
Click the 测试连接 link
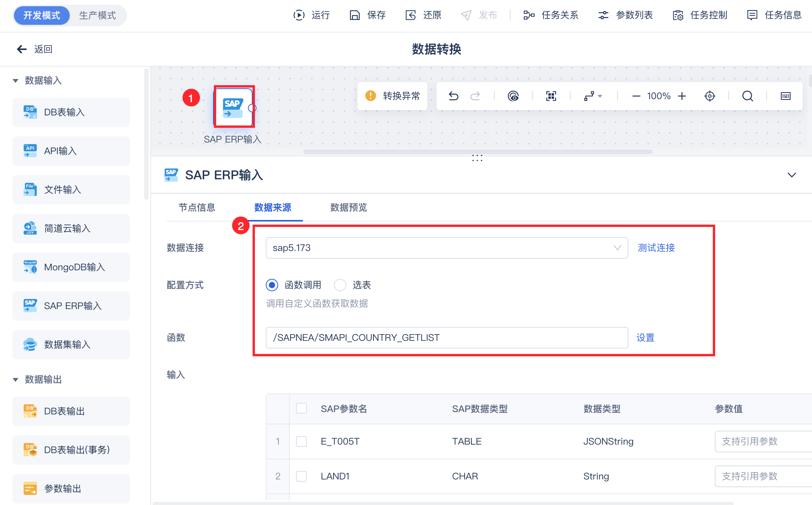(656, 248)
